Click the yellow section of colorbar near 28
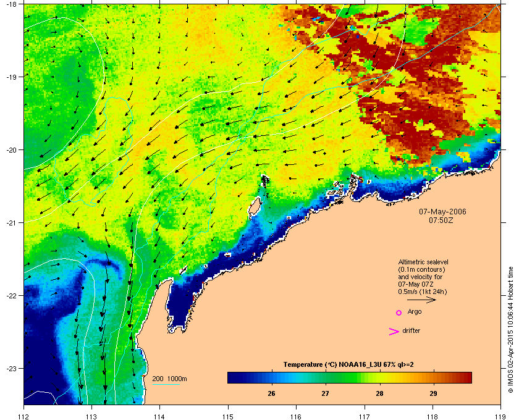Screen dimensions: 519x420 (x=381, y=377)
